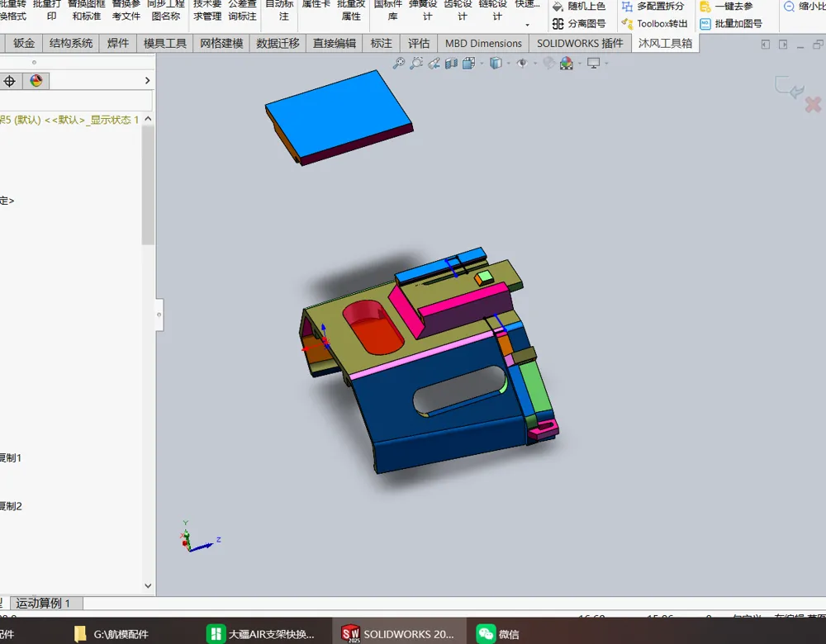The image size is (826, 644).
Task: Select the Zoom to Area tool
Action: coord(416,64)
